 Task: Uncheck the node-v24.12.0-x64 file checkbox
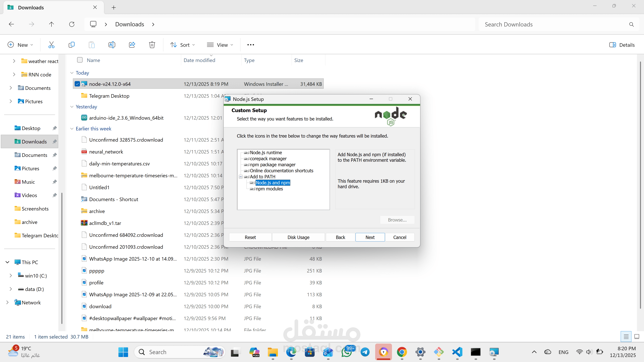(x=77, y=84)
